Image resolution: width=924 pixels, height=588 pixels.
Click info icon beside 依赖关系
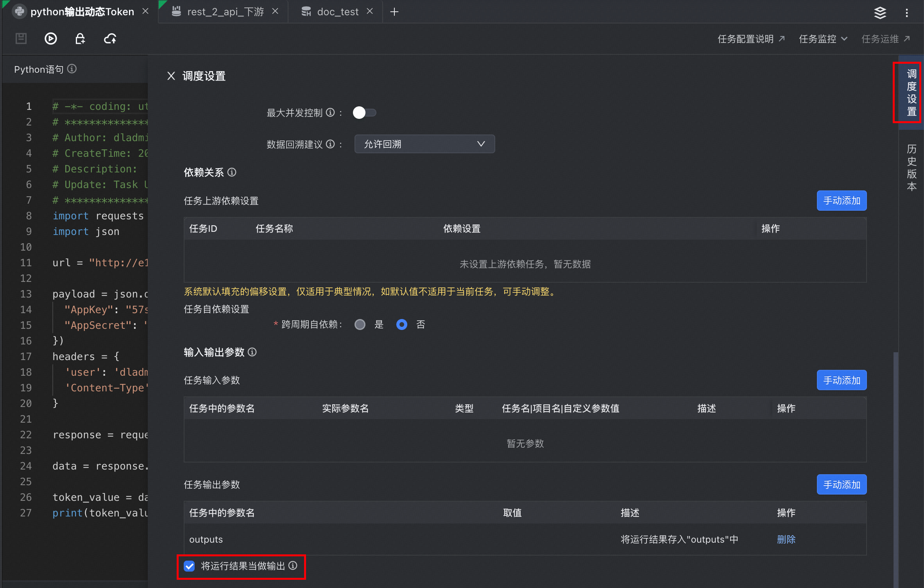click(232, 172)
